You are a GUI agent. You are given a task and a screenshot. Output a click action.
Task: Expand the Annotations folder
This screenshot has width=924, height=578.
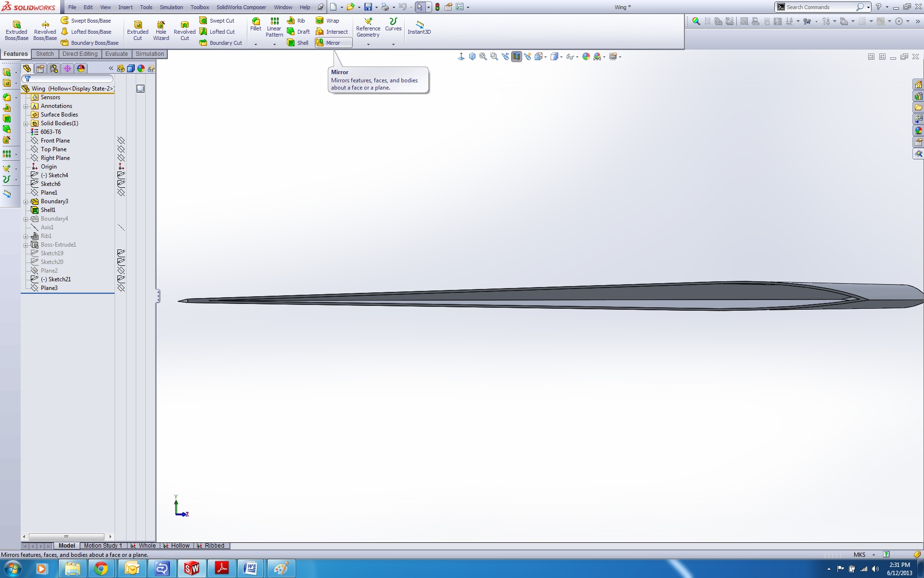(x=26, y=106)
